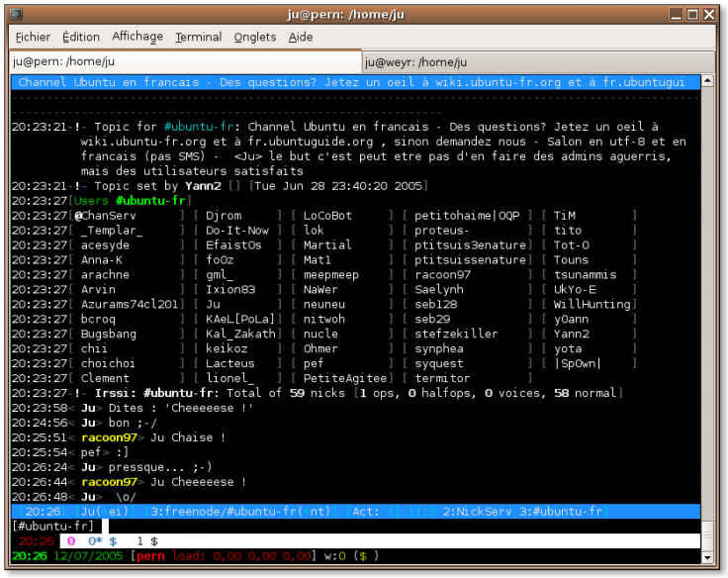Click the [#ubuntu-fr] input prompt line
The width and height of the screenshot is (728, 578).
click(x=54, y=527)
